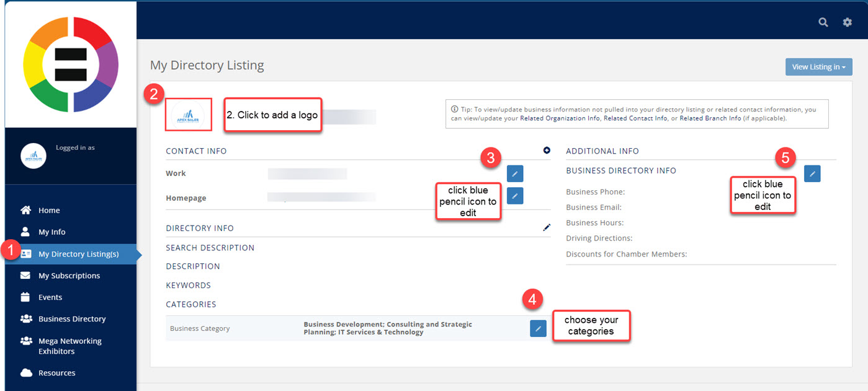Click the Events calendar icon
The image size is (868, 391).
point(25,297)
